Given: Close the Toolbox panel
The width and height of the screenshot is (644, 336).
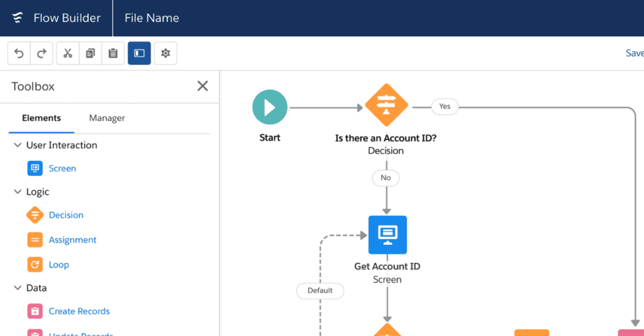Looking at the screenshot, I should 203,86.
